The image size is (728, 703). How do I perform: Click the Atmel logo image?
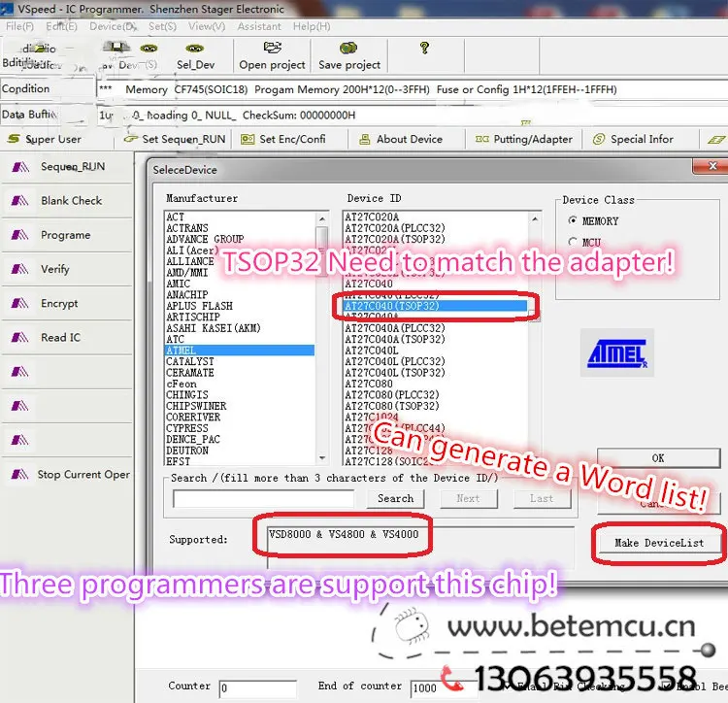click(x=617, y=352)
